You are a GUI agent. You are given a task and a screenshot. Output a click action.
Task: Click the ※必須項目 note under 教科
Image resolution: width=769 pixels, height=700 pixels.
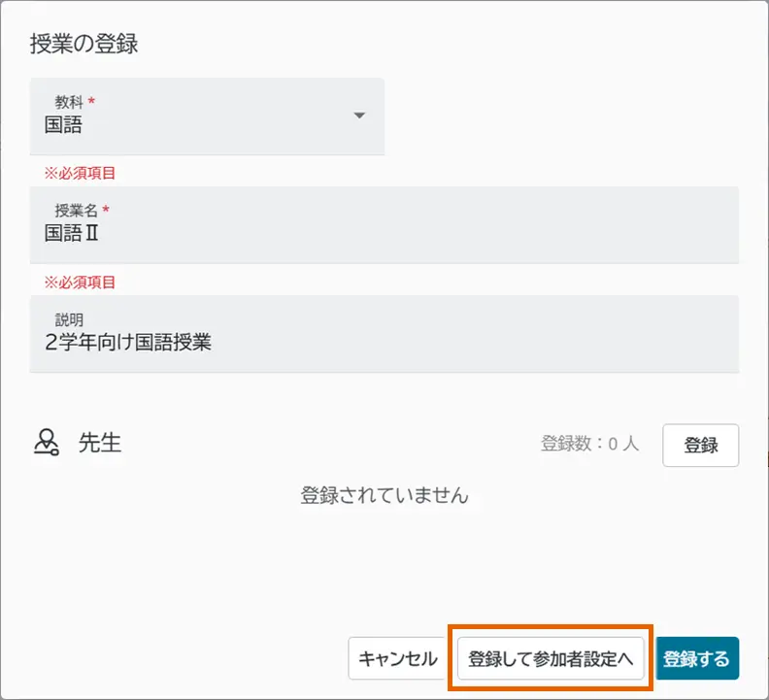pos(80,173)
